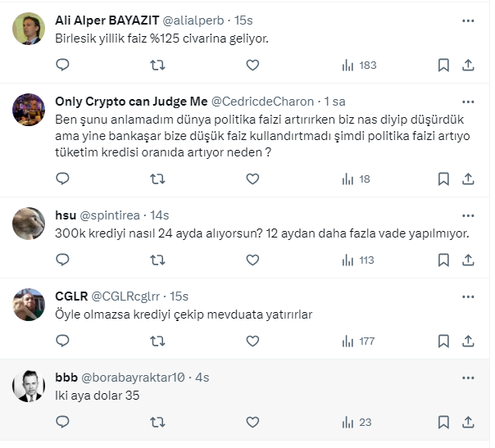Open more options for Ali Alper BAYAZIT's tweet
495x448 pixels.
(x=468, y=20)
